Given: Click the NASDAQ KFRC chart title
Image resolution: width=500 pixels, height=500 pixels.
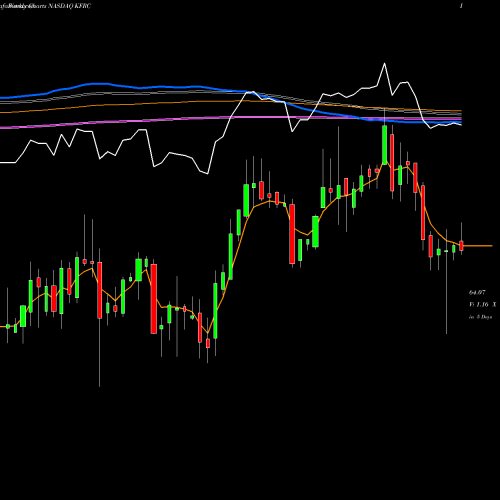Looking at the screenshot, I should (x=69, y=6).
